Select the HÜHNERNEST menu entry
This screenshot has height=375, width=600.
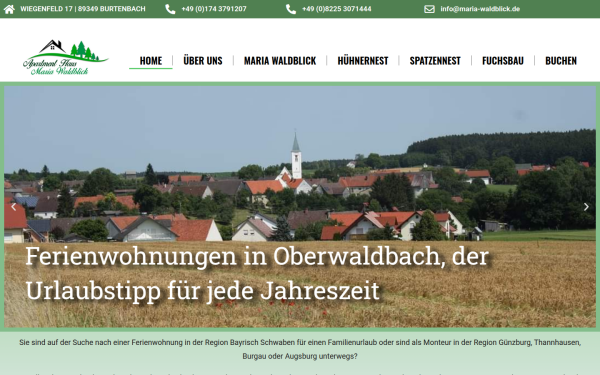363,60
